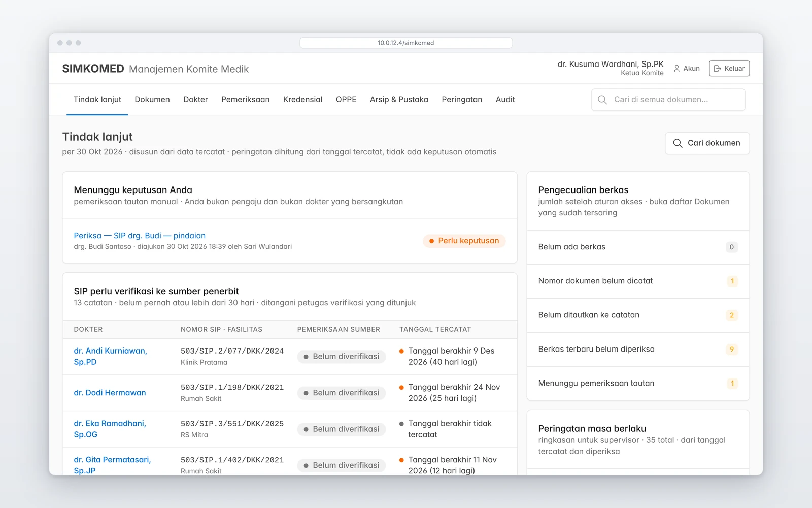The width and height of the screenshot is (812, 508).
Task: Open 'Nomor dokumen belum dicatat' row
Action: click(638, 281)
